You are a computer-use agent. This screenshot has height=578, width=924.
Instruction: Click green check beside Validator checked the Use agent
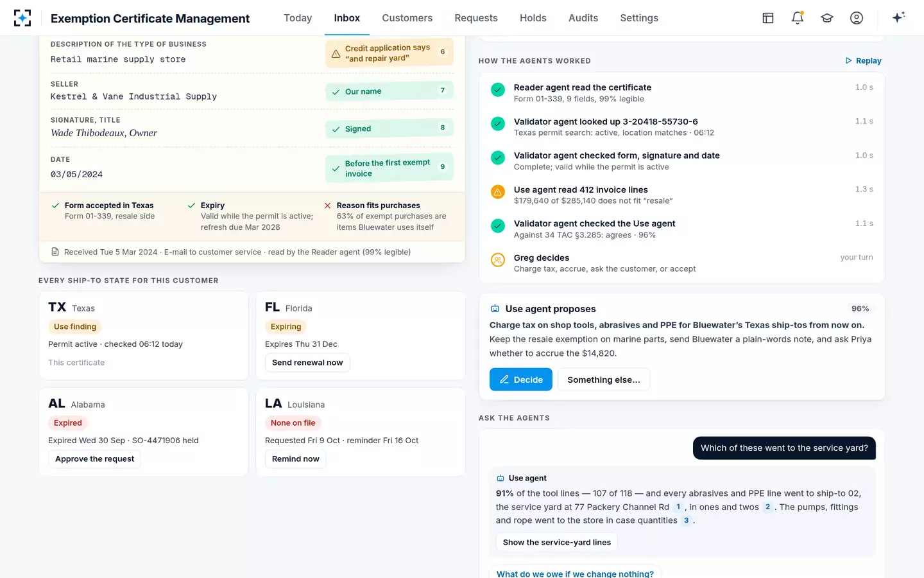[498, 226]
